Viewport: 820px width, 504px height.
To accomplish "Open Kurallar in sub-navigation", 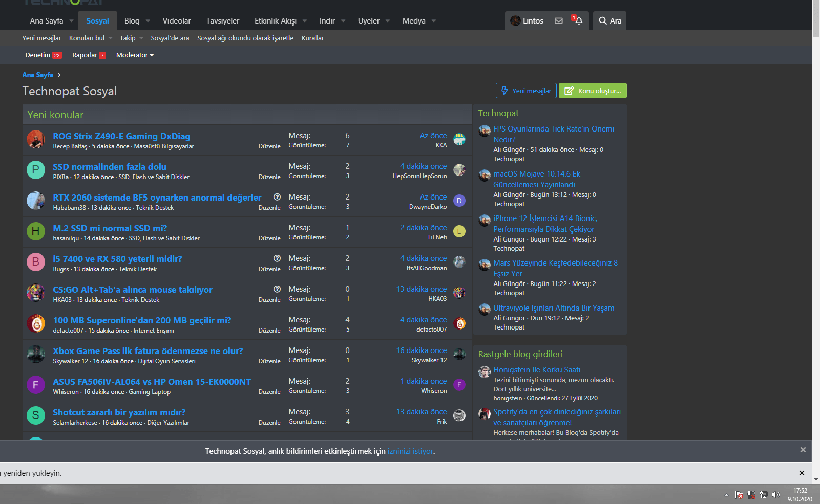I will click(x=313, y=38).
